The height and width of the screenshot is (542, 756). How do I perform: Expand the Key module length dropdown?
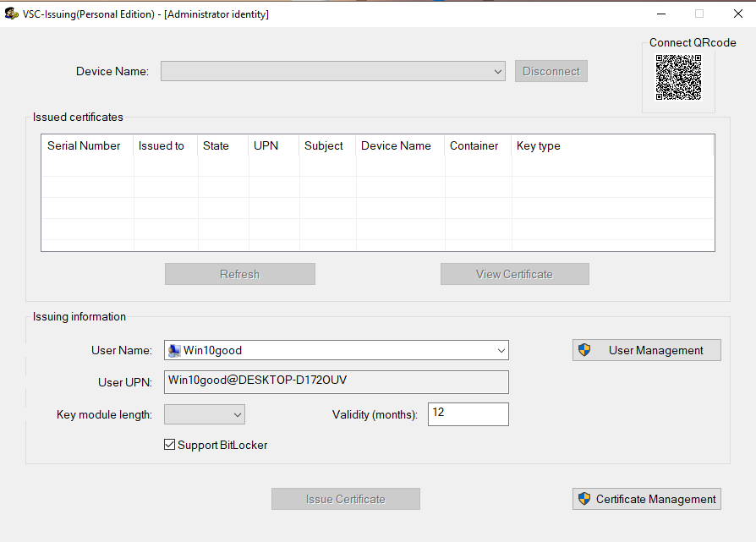(x=238, y=414)
